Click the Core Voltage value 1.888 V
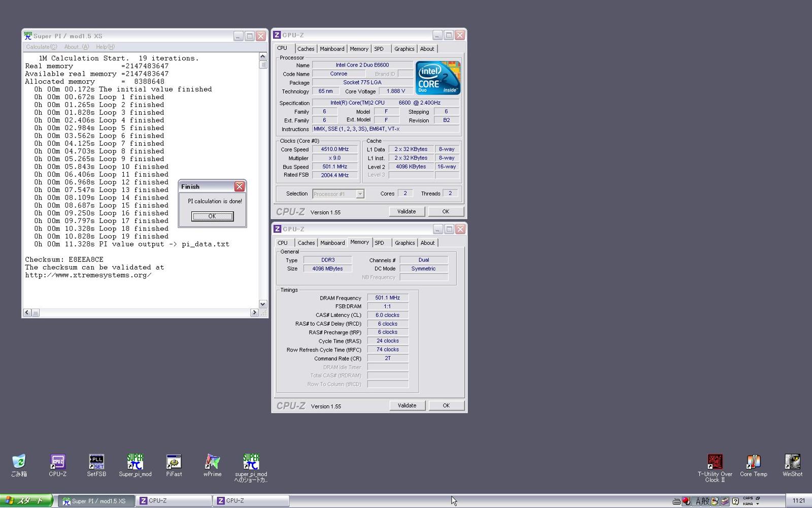This screenshot has width=812, height=508. pos(396,91)
